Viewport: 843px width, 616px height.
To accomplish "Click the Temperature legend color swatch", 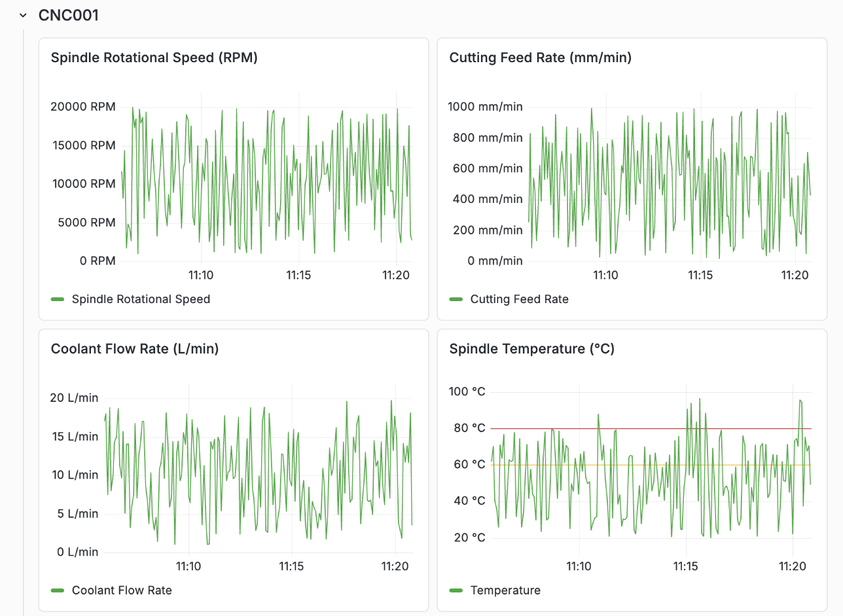I will [456, 590].
